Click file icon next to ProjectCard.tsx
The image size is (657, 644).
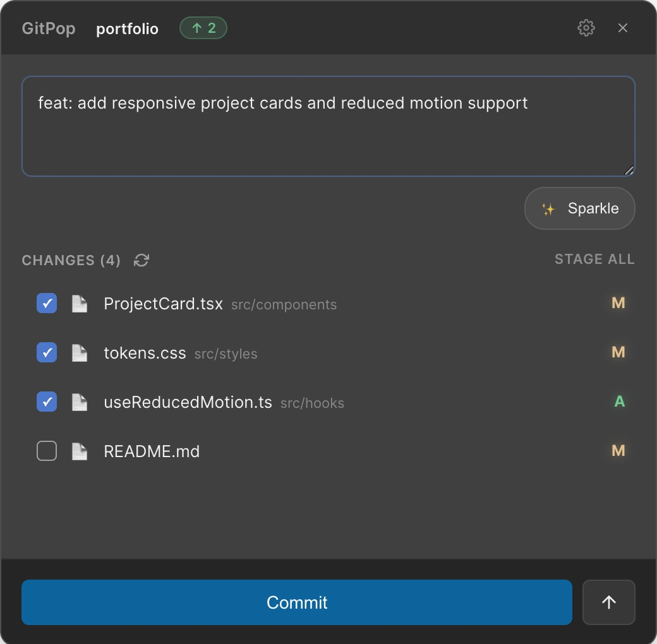(x=79, y=304)
